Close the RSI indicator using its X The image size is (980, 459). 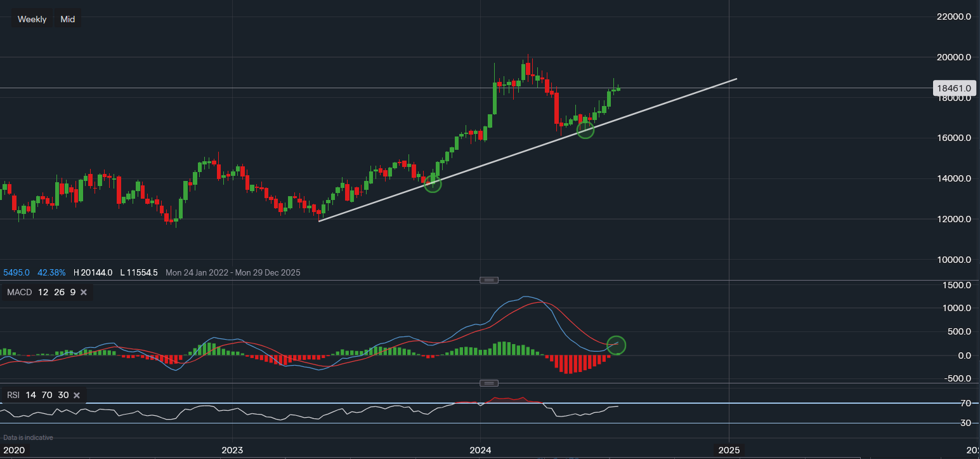(77, 395)
